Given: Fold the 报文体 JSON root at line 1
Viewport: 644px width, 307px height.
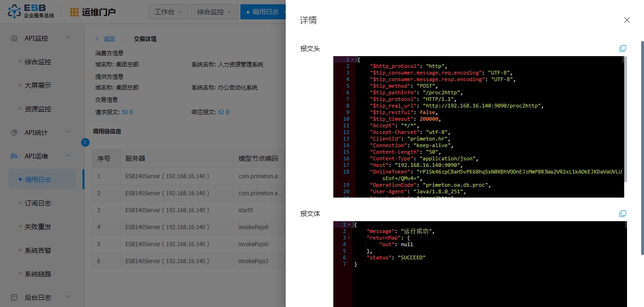Looking at the screenshot, I should pos(349,225).
